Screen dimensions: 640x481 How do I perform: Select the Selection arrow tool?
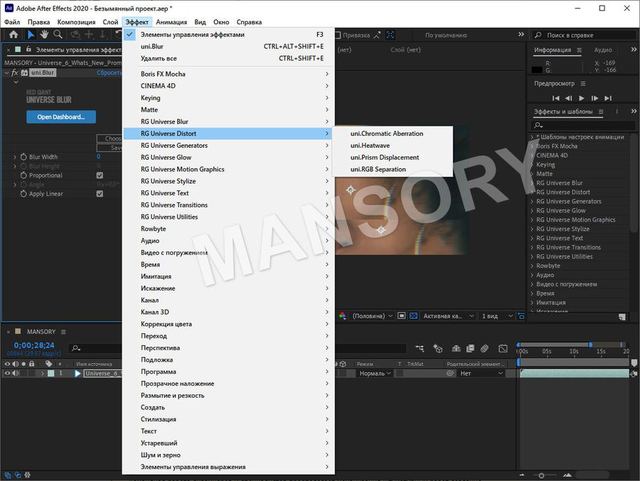(31, 34)
